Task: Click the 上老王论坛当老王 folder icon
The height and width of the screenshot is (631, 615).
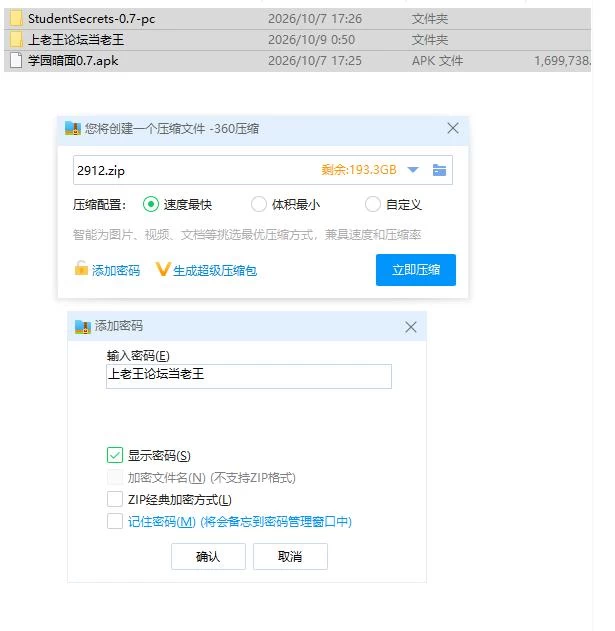Action: point(16,39)
